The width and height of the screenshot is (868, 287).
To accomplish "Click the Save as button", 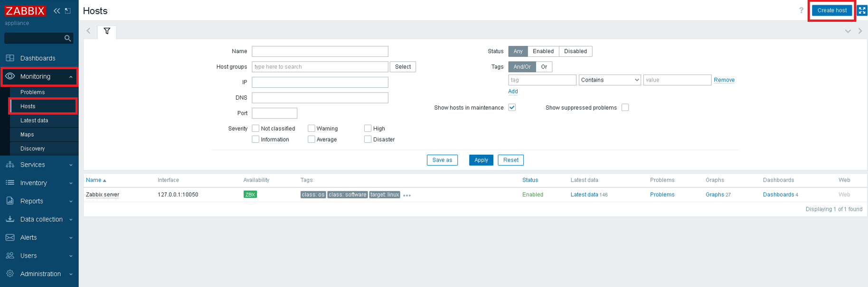I will [442, 160].
